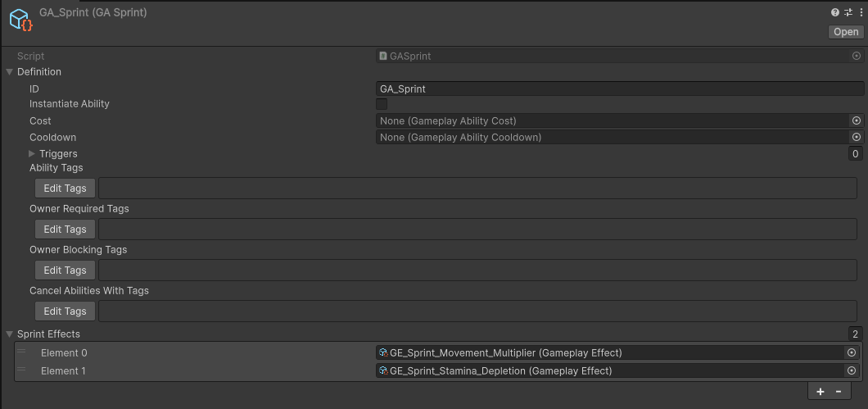The width and height of the screenshot is (868, 409).
Task: Click the GA_Sprint scriptable object asset icon
Action: pyautogui.click(x=20, y=20)
